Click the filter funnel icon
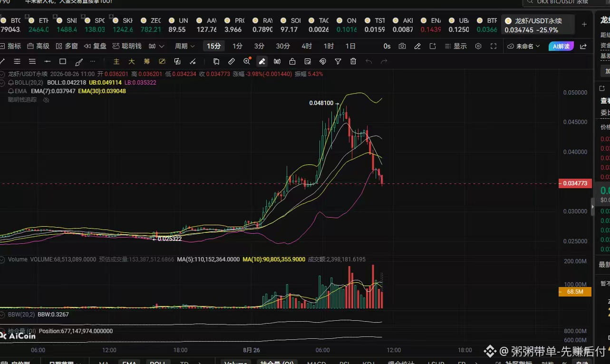 point(338,61)
